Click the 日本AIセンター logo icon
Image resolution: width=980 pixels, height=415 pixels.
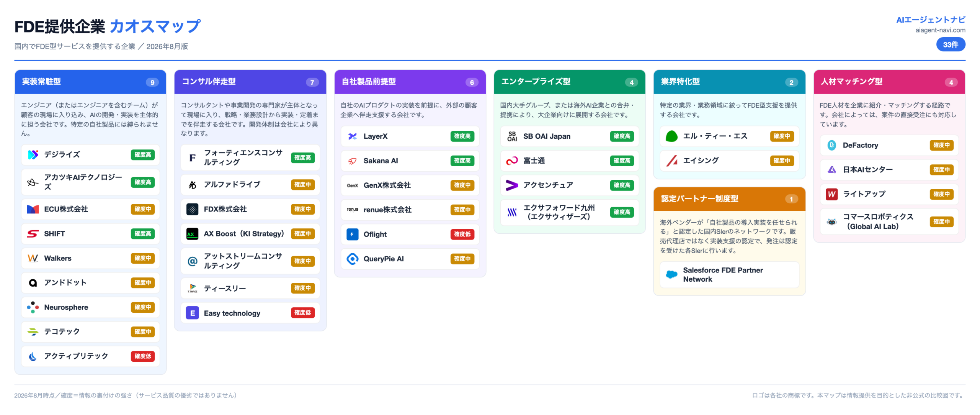coord(832,170)
